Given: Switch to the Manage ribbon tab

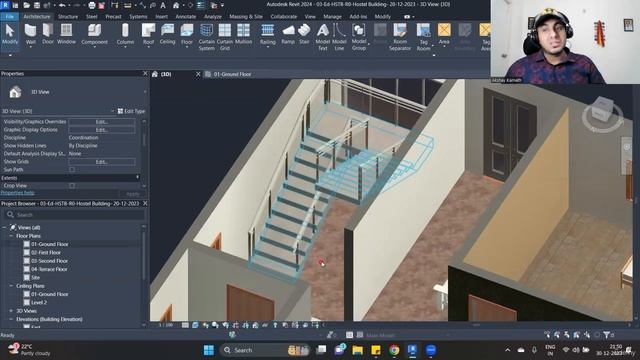Looking at the screenshot, I should coord(332,17).
